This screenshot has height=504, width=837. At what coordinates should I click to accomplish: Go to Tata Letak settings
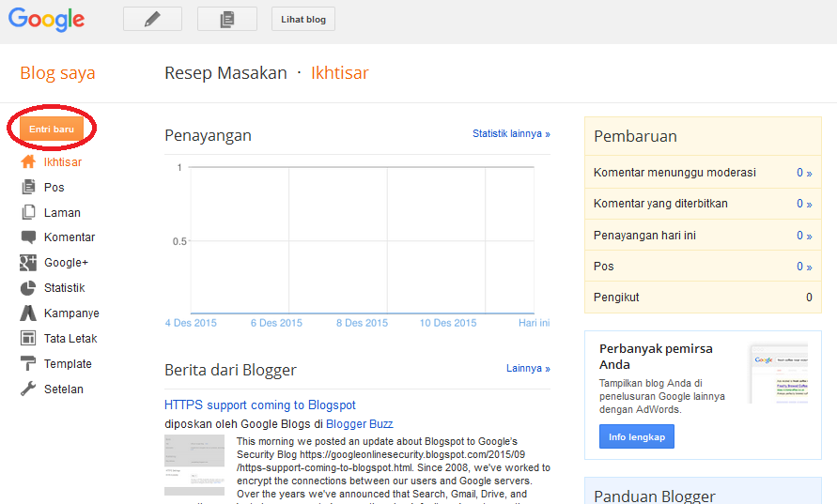point(70,339)
